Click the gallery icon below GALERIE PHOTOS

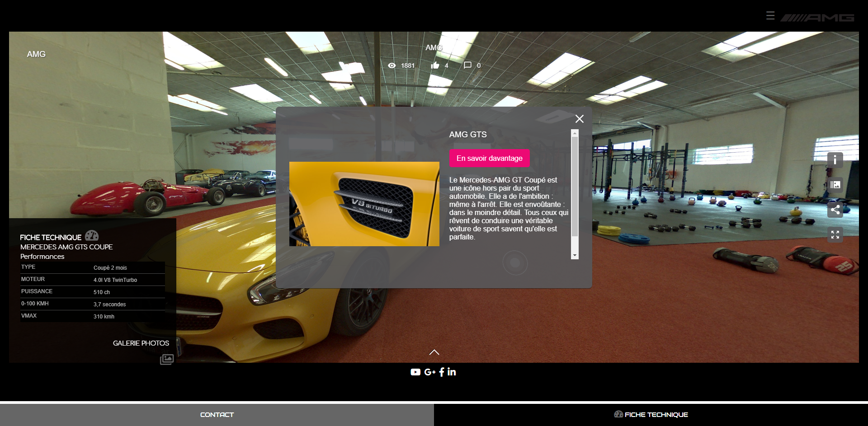pos(167,359)
